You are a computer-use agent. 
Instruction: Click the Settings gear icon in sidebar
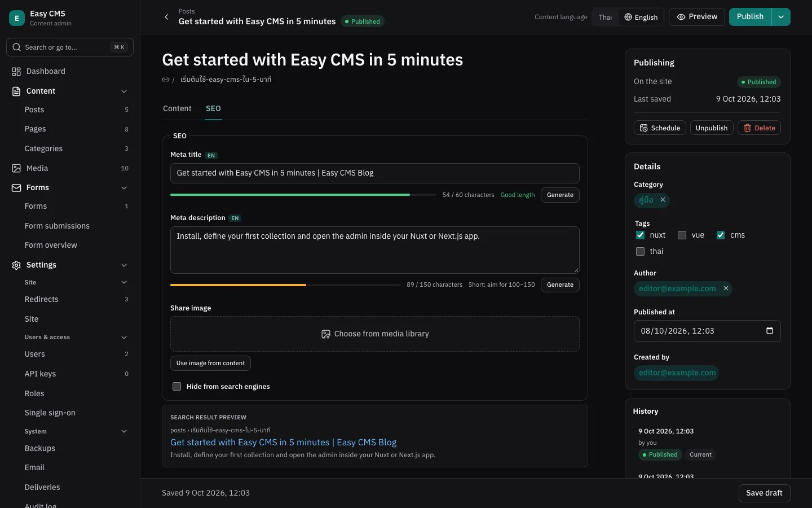coord(16,265)
